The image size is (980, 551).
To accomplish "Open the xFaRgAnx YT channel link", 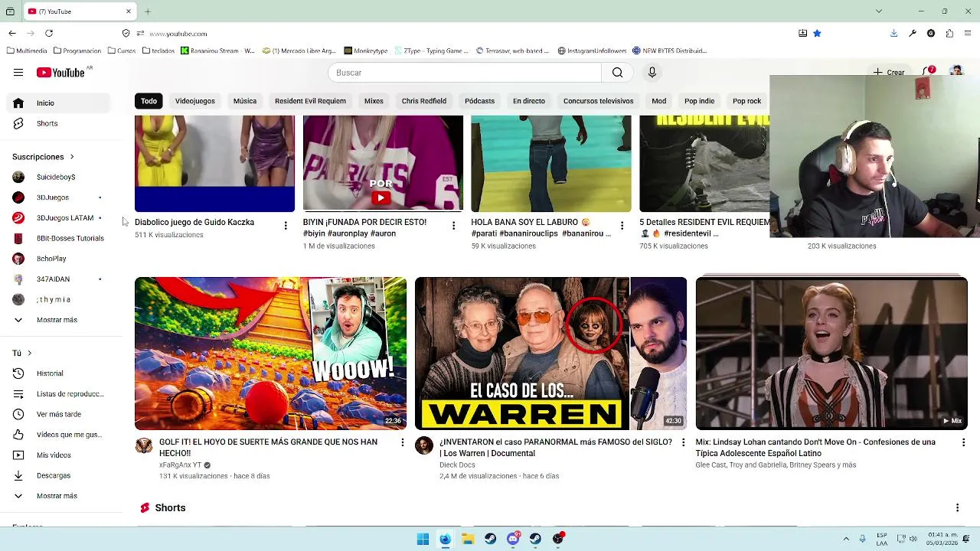I will pos(180,465).
